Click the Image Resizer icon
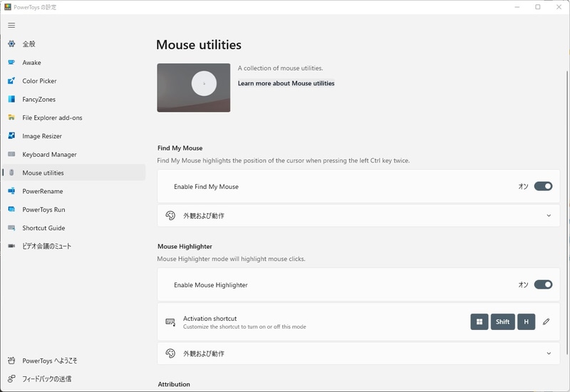This screenshot has width=570, height=392. pyautogui.click(x=11, y=135)
